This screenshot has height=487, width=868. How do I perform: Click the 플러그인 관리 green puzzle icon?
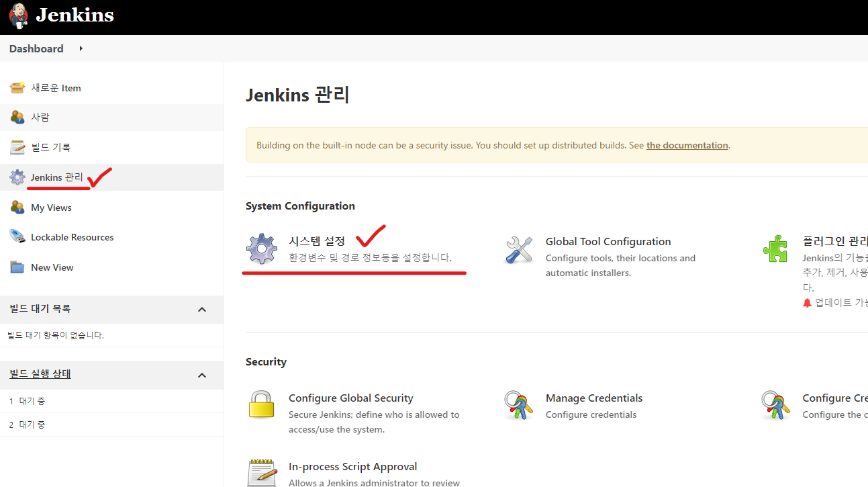point(775,249)
